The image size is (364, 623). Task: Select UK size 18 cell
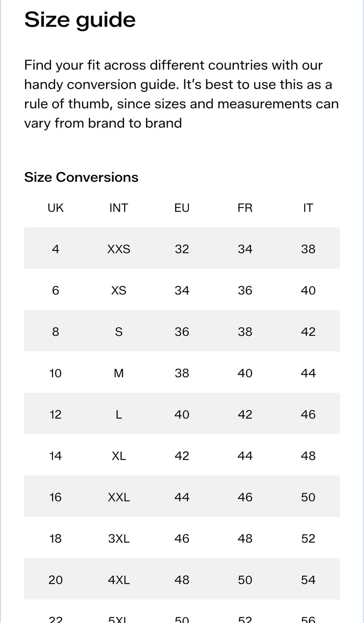tap(55, 538)
